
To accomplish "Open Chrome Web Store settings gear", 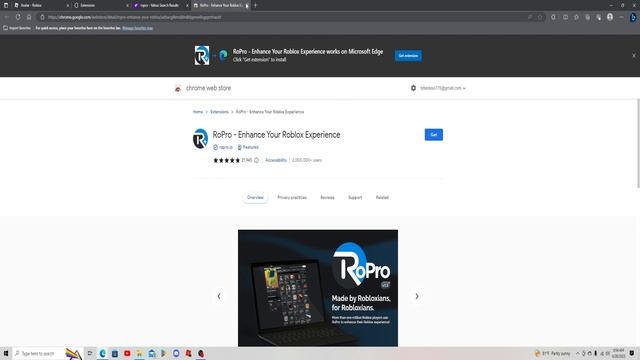I will pos(413,88).
